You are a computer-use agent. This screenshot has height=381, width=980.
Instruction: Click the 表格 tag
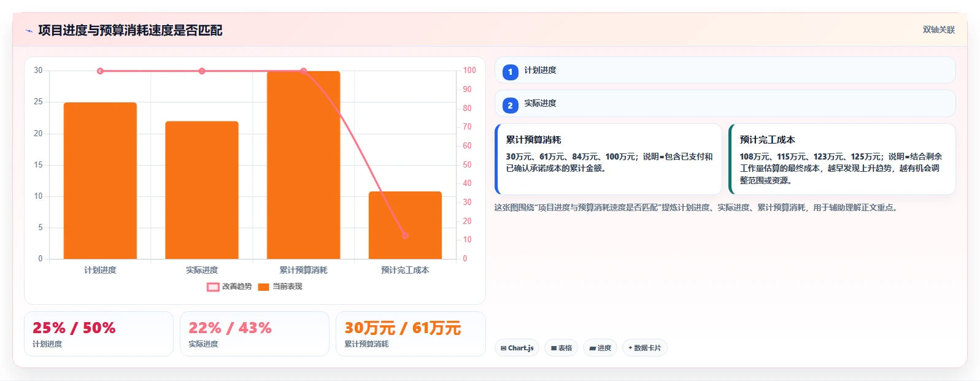coord(561,348)
